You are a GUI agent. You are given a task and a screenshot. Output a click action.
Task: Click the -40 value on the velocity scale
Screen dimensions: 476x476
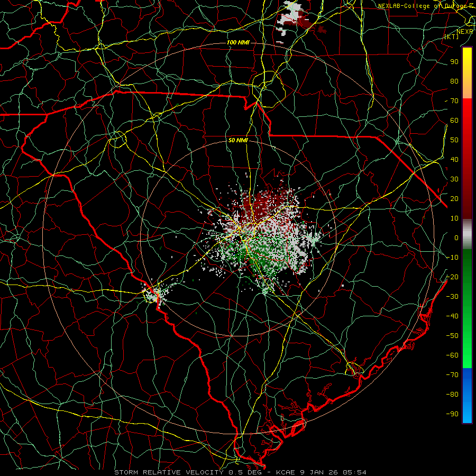pos(452,316)
